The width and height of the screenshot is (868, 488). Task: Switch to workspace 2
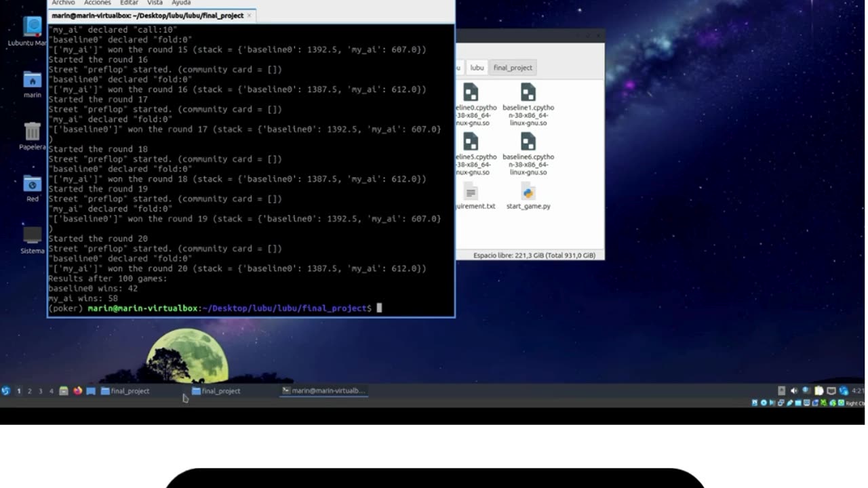tap(30, 391)
